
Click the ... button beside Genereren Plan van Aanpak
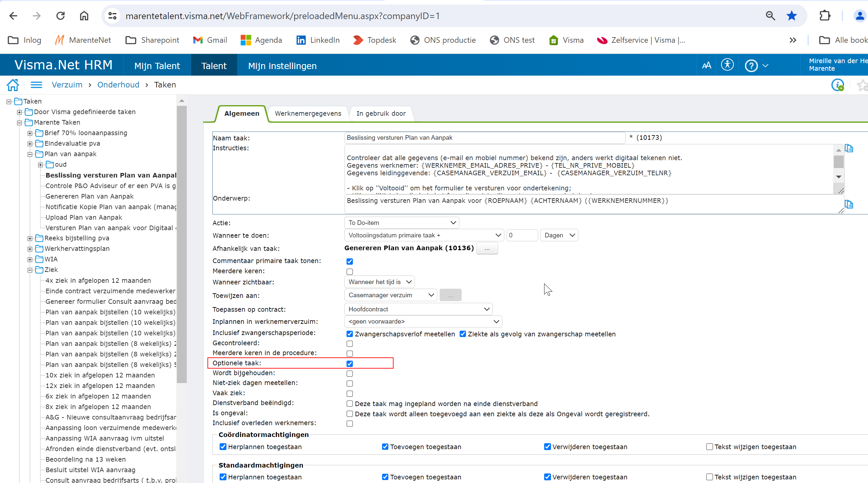[487, 249]
